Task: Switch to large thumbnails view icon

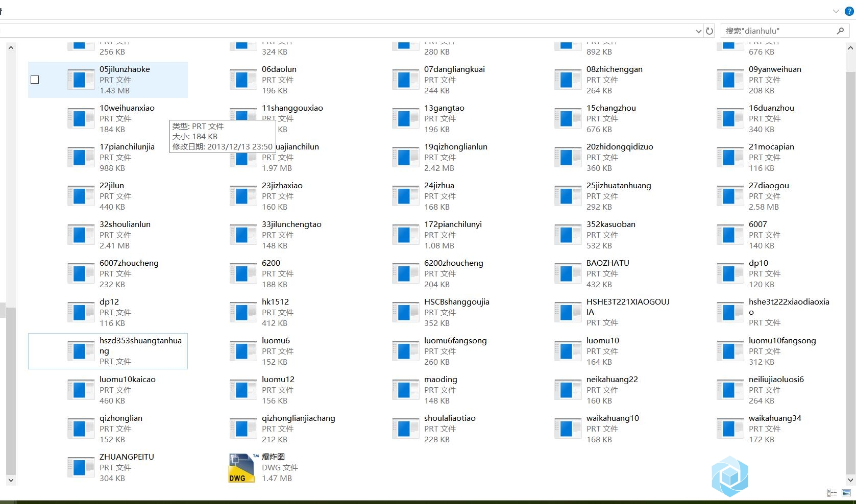Action: 846,493
